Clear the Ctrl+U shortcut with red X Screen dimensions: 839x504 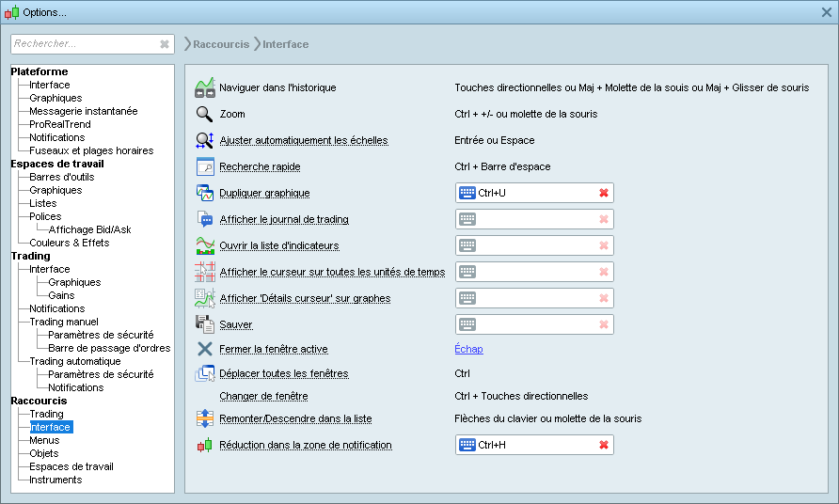603,193
